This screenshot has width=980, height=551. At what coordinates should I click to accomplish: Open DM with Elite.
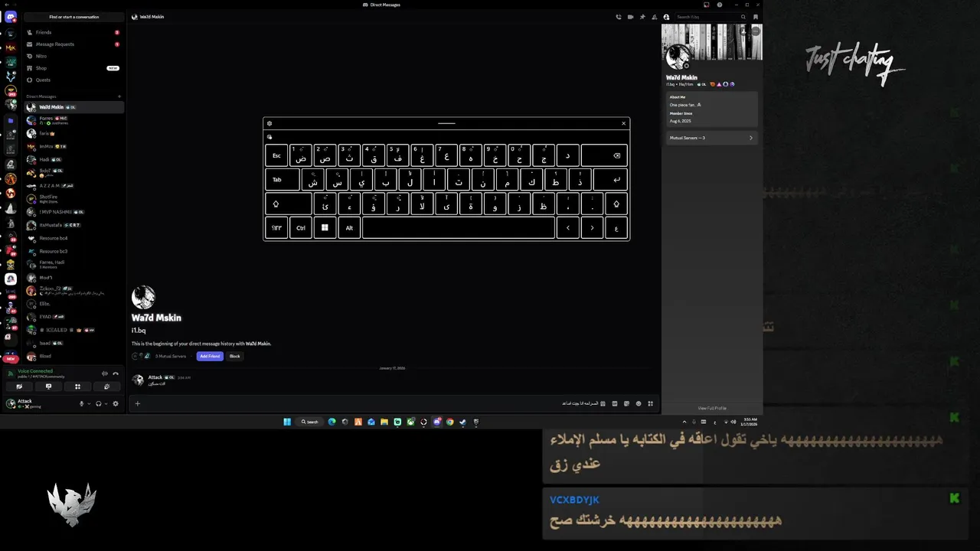click(73, 304)
